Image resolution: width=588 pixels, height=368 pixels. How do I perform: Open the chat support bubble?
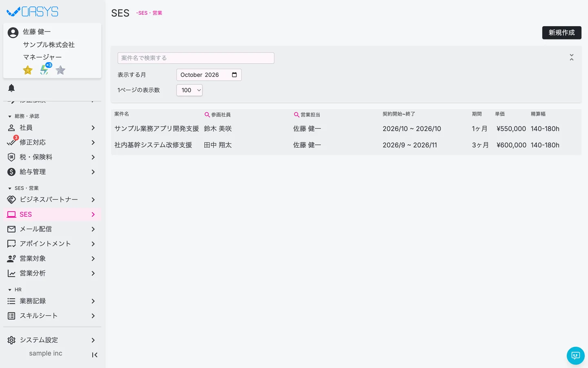tap(576, 356)
